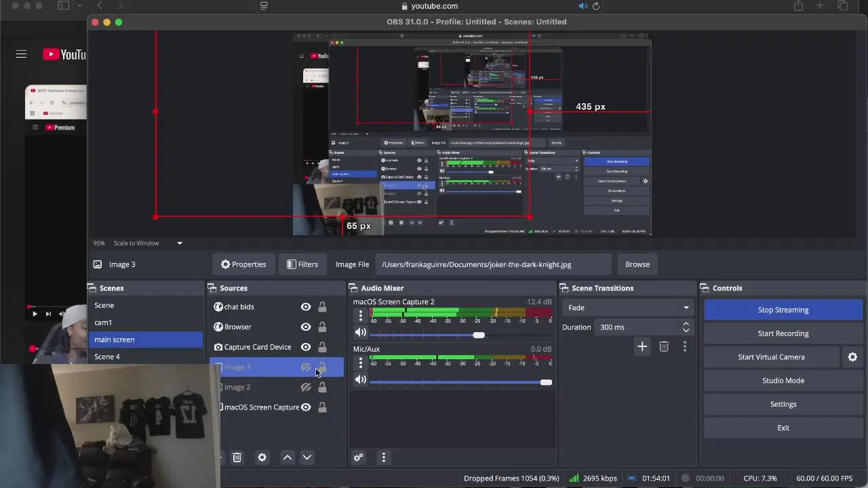Lock the macOS Screen Capture source
The width and height of the screenshot is (868, 488).
pos(322,407)
